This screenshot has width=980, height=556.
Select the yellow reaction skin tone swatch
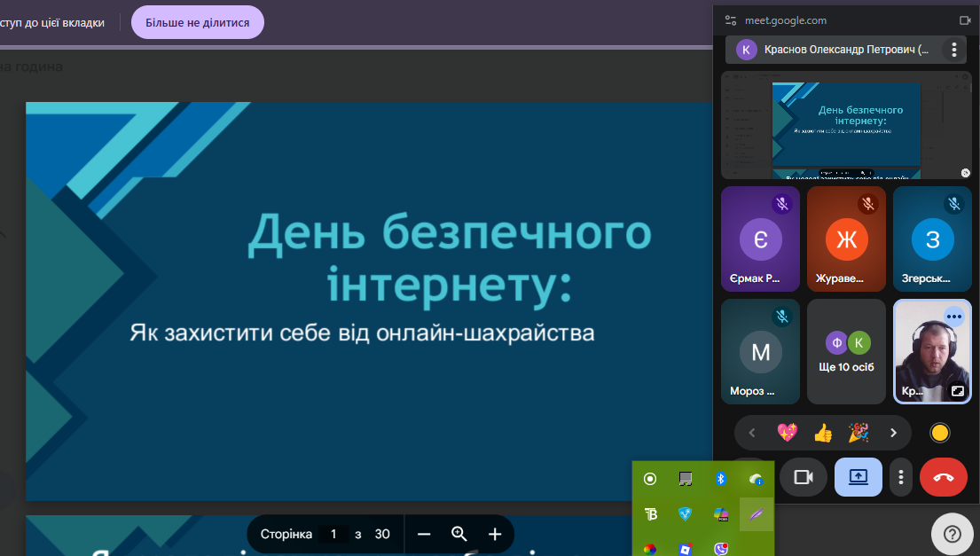coord(939,432)
